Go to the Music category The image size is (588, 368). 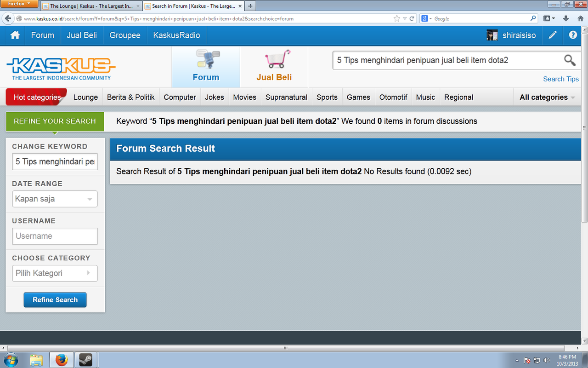425,97
